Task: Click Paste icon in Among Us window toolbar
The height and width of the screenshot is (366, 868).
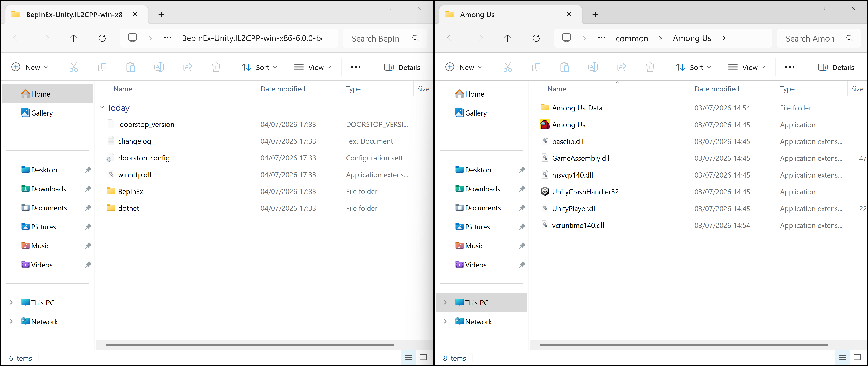Action: (564, 67)
